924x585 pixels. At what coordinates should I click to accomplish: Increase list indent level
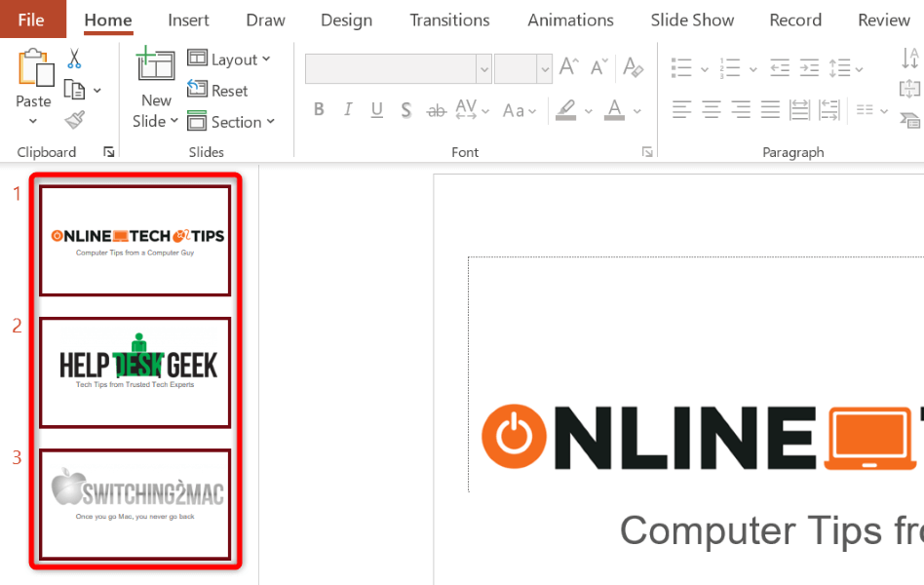pyautogui.click(x=809, y=68)
